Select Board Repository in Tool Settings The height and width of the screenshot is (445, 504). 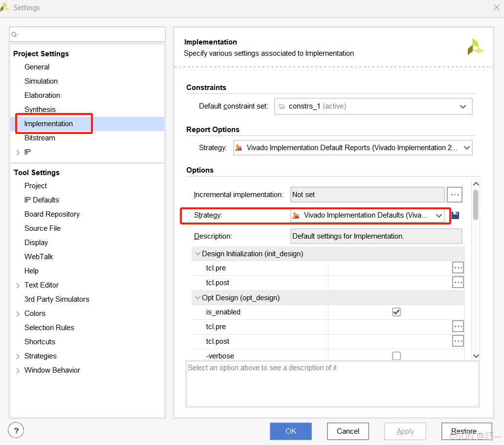[x=52, y=214]
